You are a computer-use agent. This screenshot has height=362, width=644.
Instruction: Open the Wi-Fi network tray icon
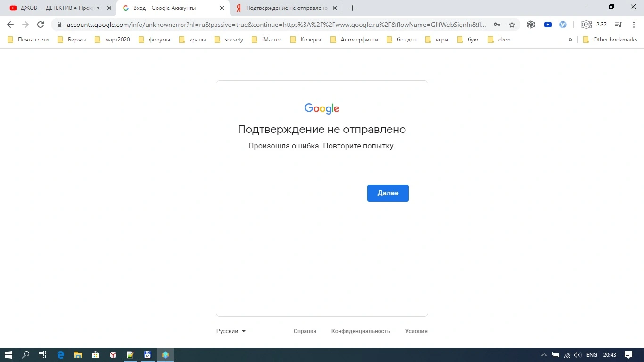tap(567, 355)
